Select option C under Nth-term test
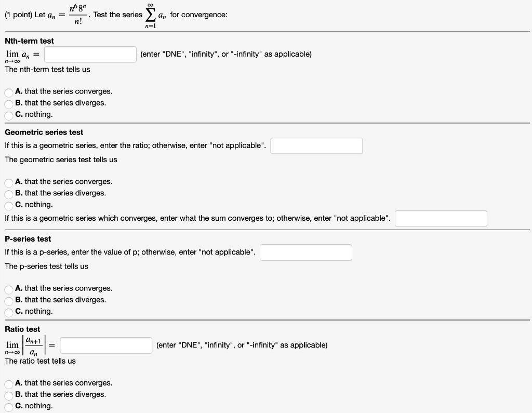 (x=8, y=114)
